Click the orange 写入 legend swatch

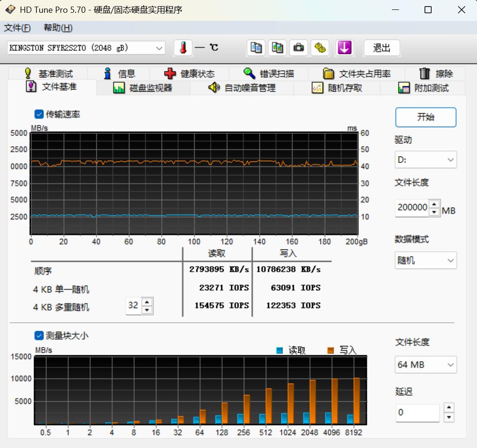[330, 350]
